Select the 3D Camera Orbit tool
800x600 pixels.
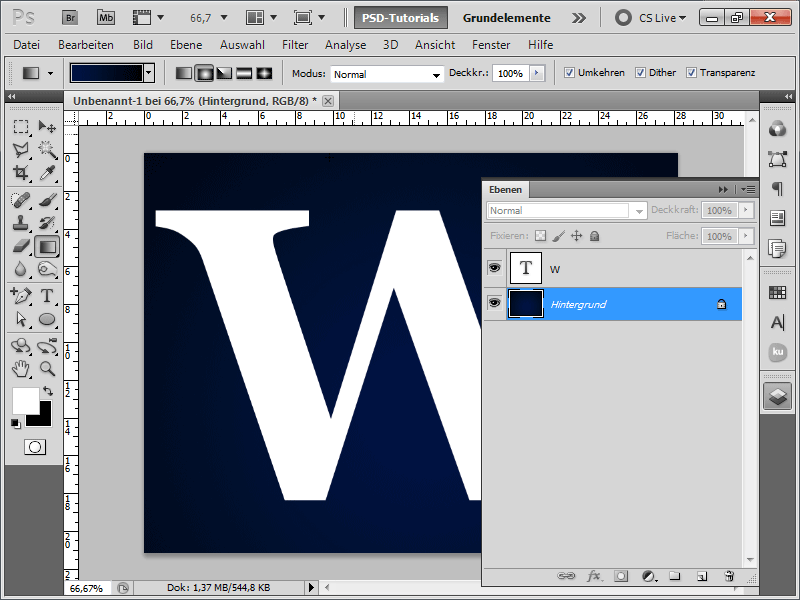pyautogui.click(x=47, y=346)
